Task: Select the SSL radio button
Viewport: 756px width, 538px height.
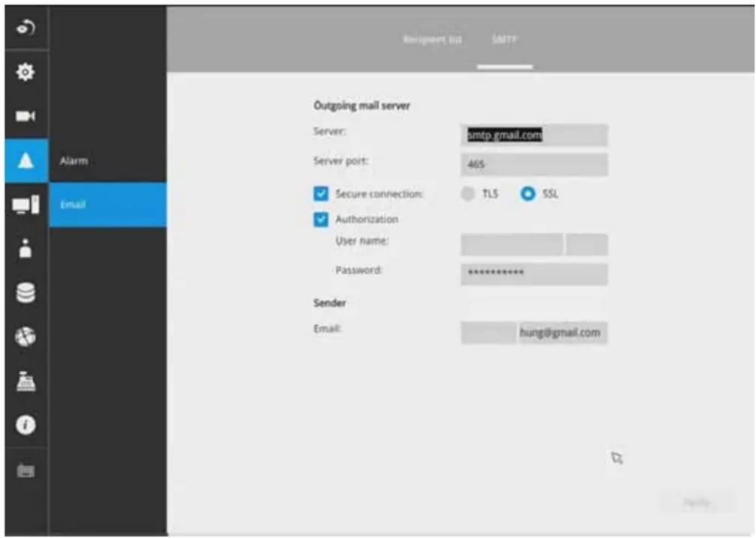Action: click(x=528, y=194)
